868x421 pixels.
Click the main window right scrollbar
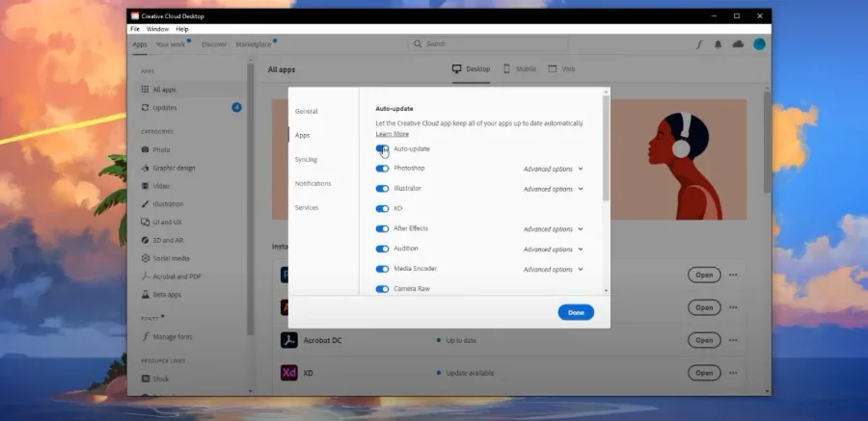click(767, 141)
